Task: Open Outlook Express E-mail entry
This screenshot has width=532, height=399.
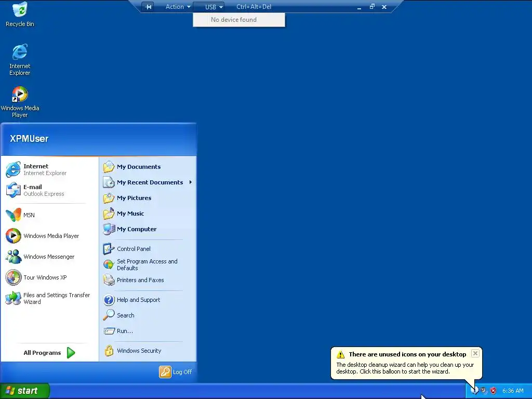Action: (x=49, y=190)
